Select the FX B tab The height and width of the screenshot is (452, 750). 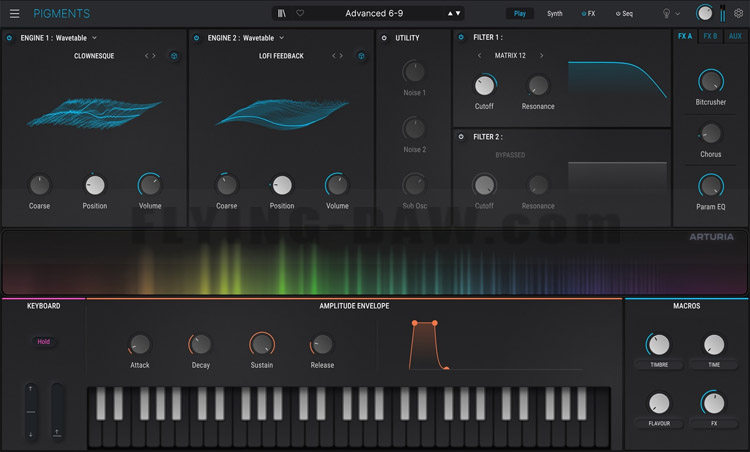tap(710, 36)
